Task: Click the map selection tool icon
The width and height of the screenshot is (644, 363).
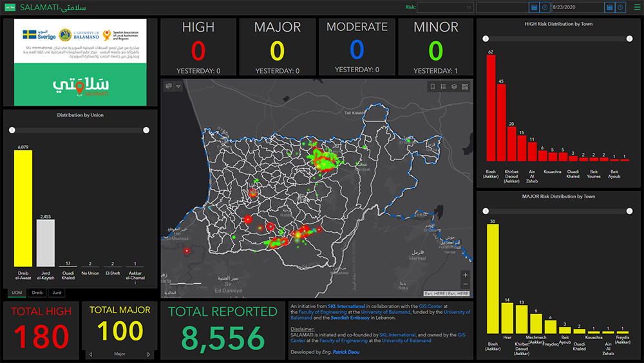Action: coord(169,86)
